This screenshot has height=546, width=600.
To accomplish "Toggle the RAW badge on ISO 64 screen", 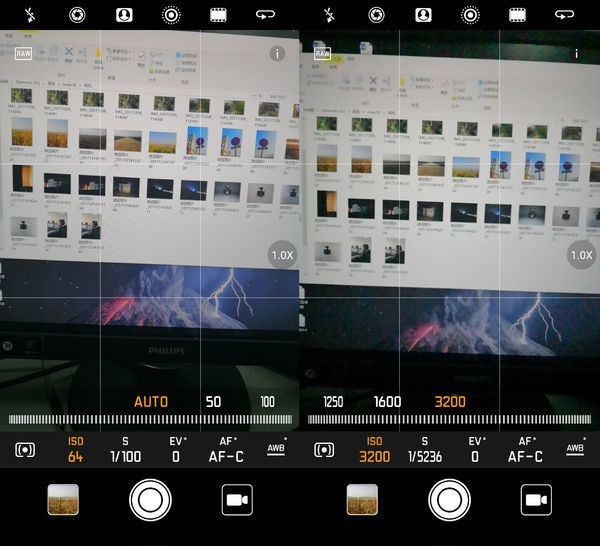I will tap(23, 54).
